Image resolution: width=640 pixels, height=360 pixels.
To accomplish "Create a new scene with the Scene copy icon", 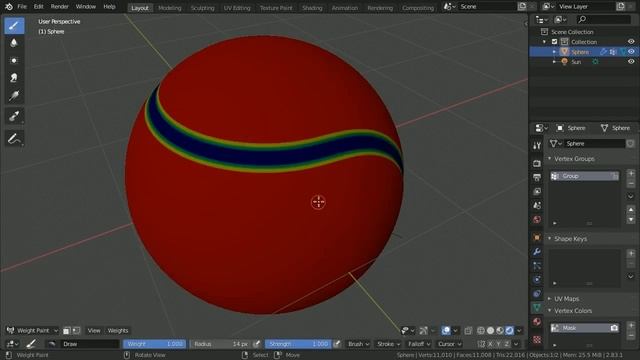I will (522, 7).
